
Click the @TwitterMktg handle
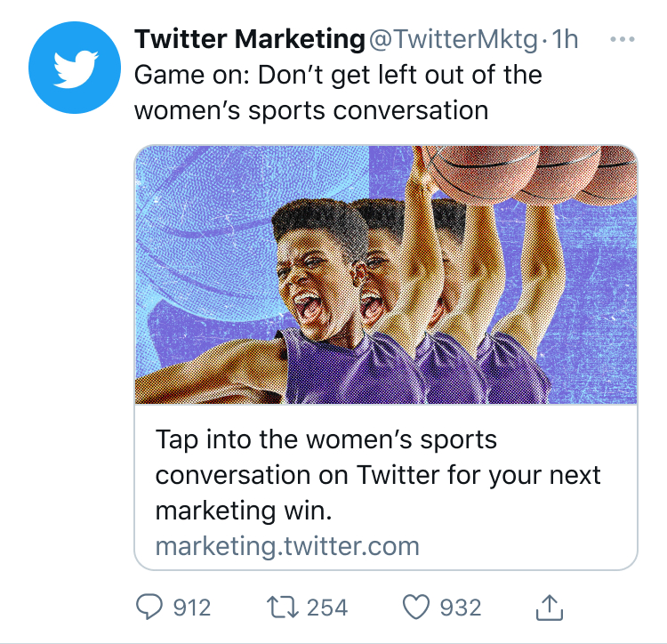tap(455, 40)
